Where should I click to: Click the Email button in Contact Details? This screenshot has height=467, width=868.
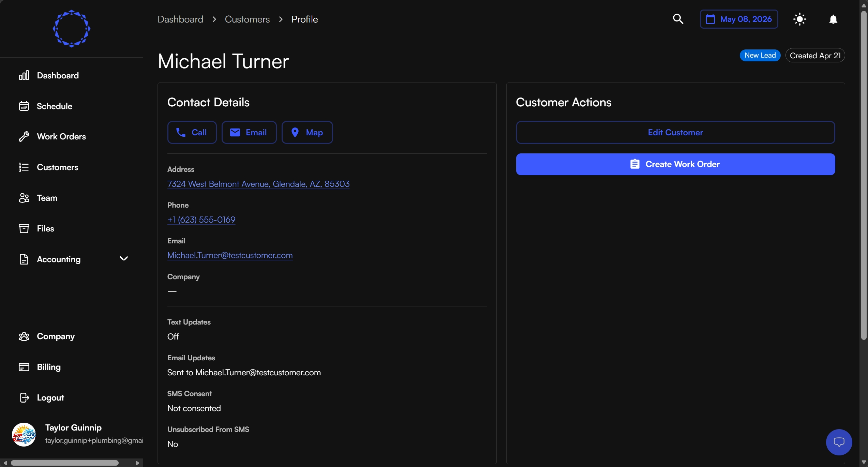pos(249,132)
